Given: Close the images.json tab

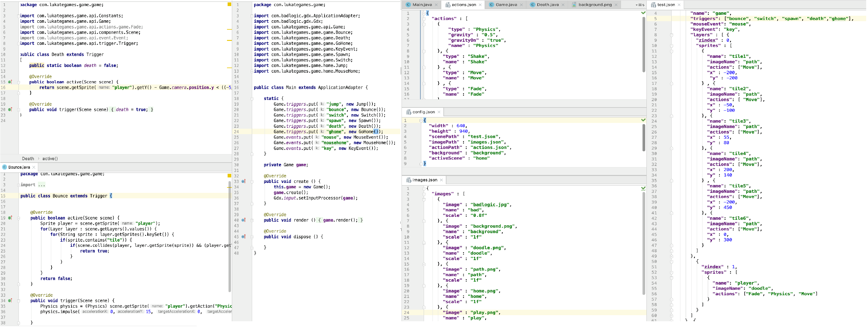Looking at the screenshot, I should click(x=441, y=180).
